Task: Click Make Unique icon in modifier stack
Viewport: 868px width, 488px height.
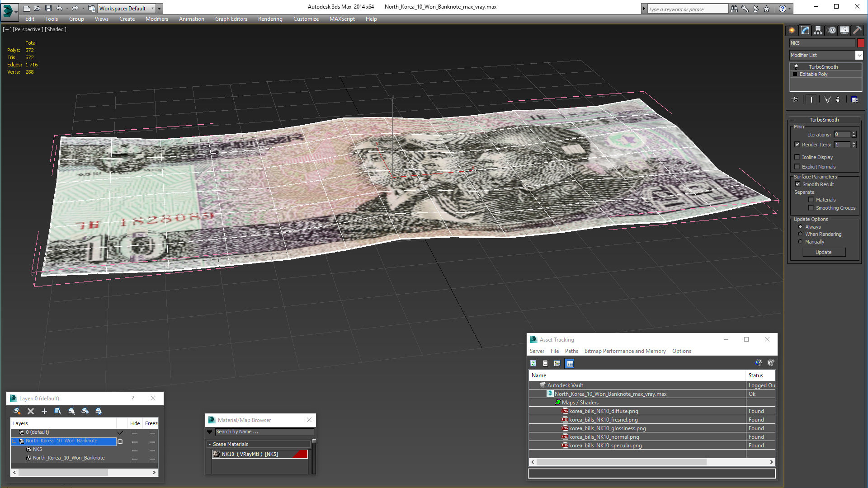Action: (x=827, y=99)
